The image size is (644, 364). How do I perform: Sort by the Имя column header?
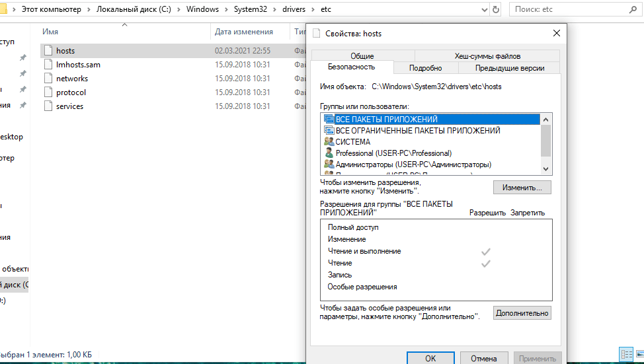click(50, 32)
